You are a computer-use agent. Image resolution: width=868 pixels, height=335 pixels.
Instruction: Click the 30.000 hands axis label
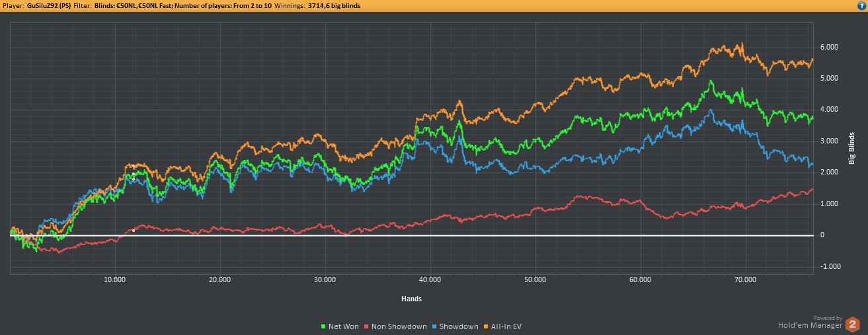point(325,280)
